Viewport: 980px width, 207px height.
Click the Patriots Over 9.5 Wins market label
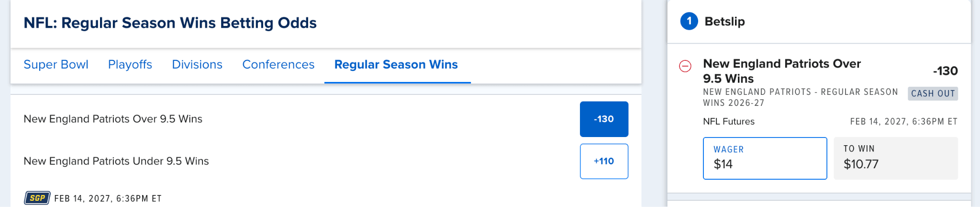point(113,119)
